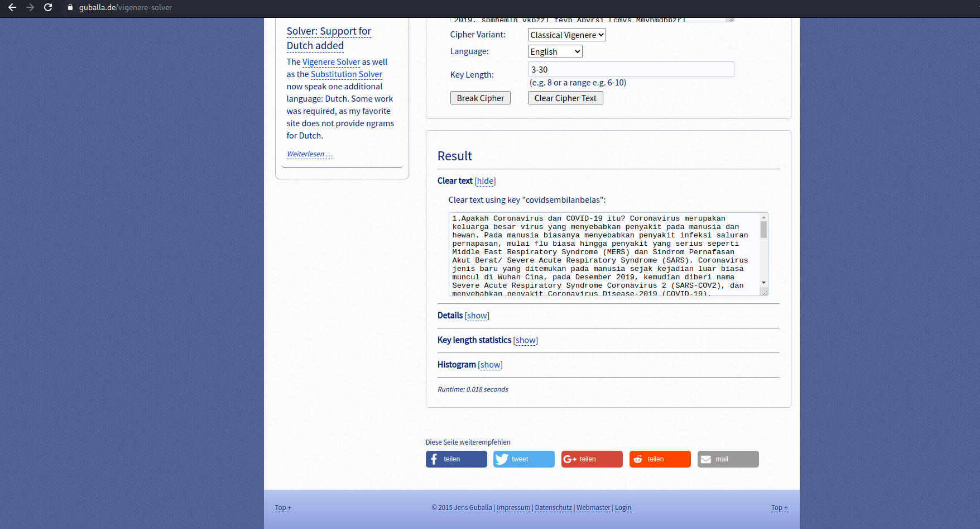Expand the Histogram section
Screen dimensions: 980x529
coord(490,365)
